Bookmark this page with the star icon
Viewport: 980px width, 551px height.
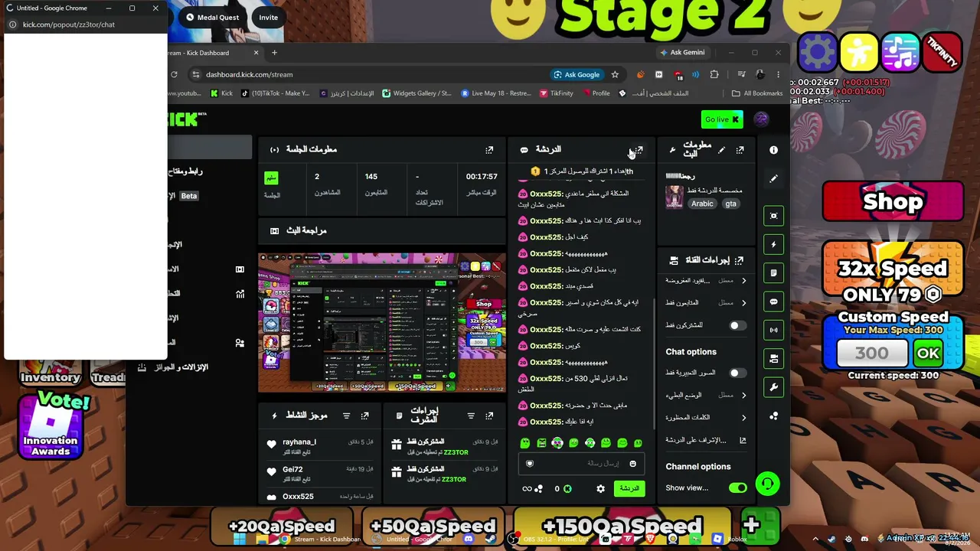(x=615, y=75)
